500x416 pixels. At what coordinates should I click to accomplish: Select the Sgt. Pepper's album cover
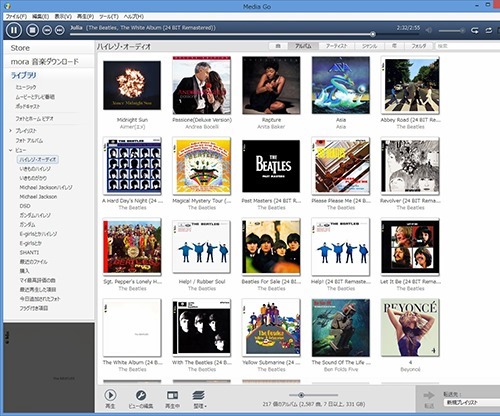pos(132,247)
